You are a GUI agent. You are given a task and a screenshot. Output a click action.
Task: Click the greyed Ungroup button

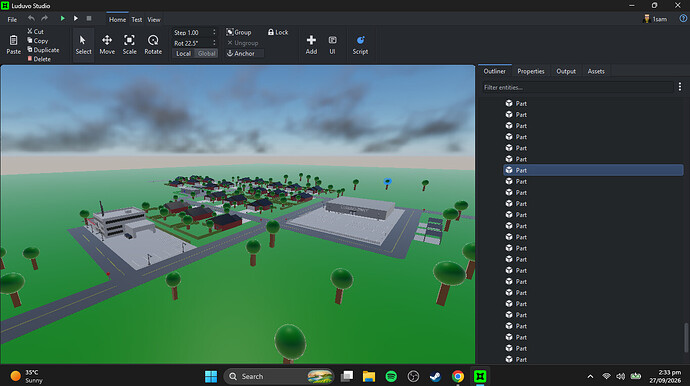click(242, 43)
